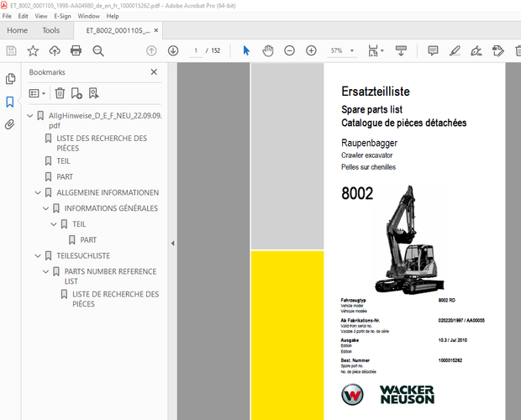Select PARTS NUMBER REFERENCE LIST bookmark
This screenshot has height=420, width=521.
110,276
